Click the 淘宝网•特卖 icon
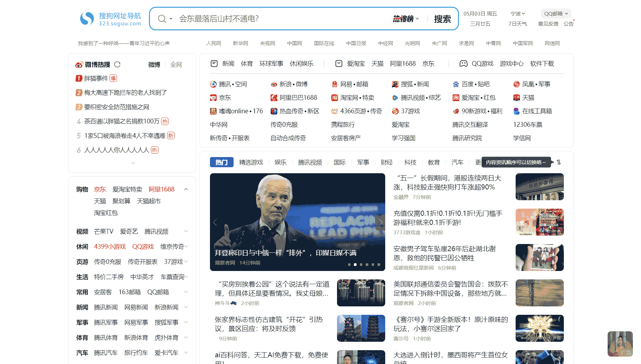The height and width of the screenshot is (364, 641). pos(335,98)
